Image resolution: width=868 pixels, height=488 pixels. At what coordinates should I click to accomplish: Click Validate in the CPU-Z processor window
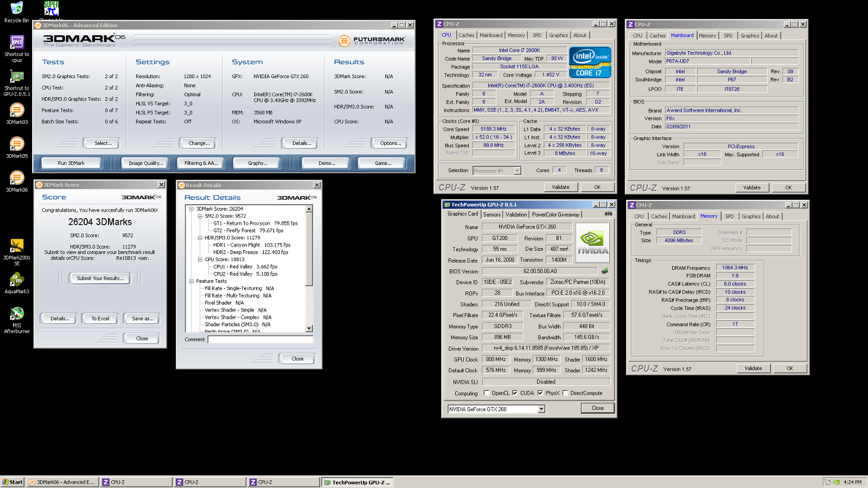coord(561,187)
